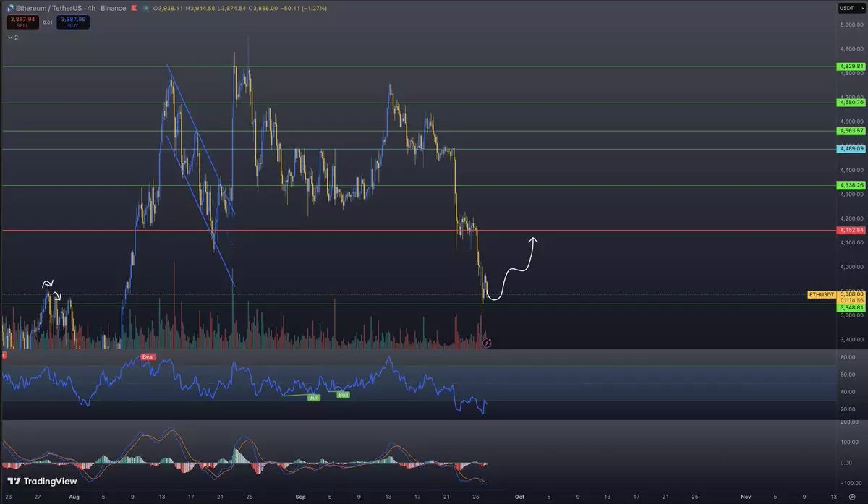The width and height of the screenshot is (868, 504).
Task: Click the green market status dot
Action: point(147,8)
